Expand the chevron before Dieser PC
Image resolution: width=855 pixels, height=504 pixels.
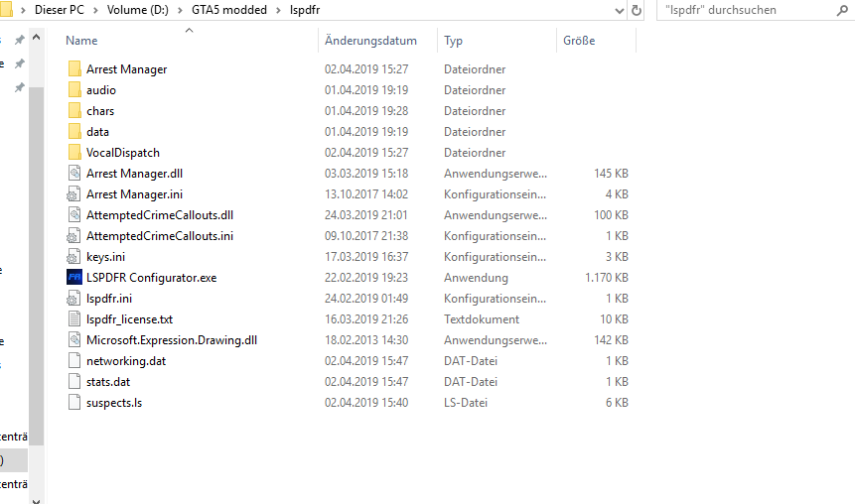(24, 10)
